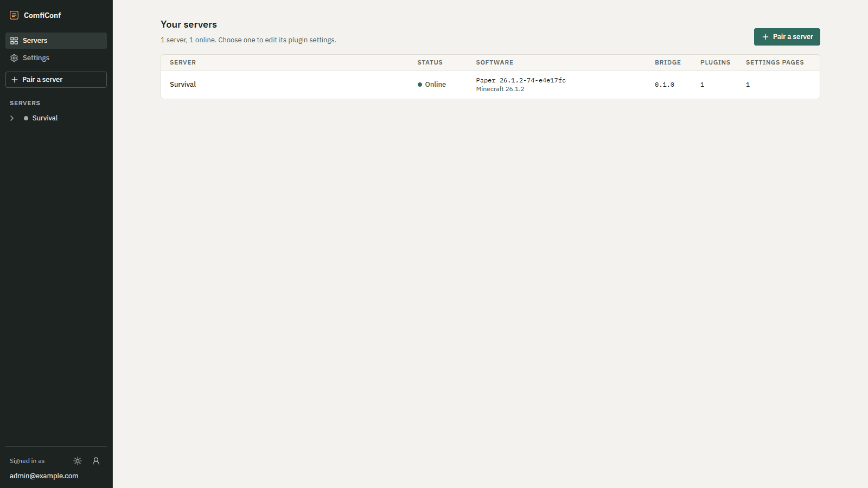Click the ComfiConf logo icon

coord(14,15)
